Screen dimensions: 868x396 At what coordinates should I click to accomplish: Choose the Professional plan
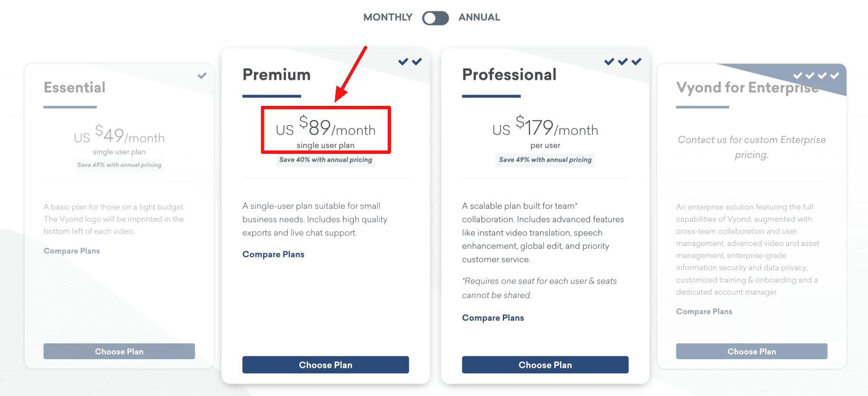545,365
